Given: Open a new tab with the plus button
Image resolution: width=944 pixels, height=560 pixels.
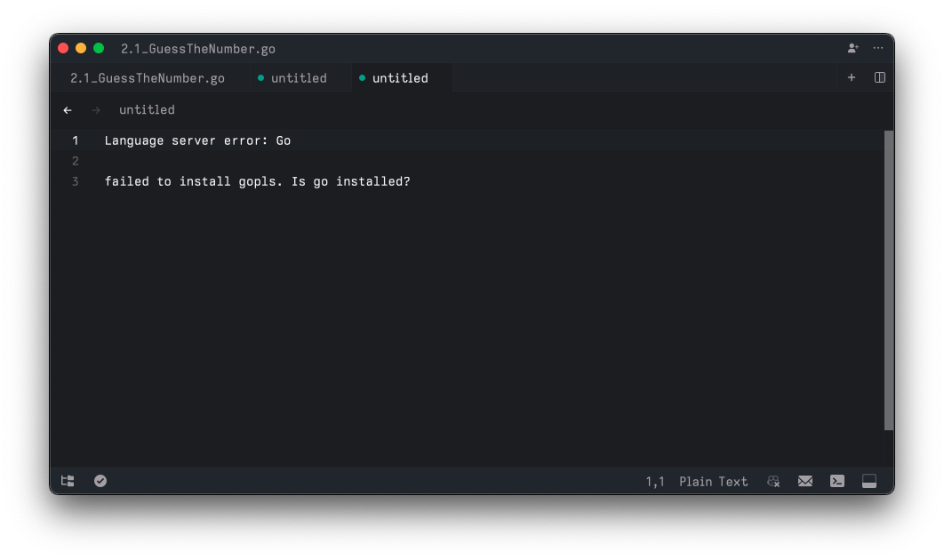Looking at the screenshot, I should coord(851,77).
